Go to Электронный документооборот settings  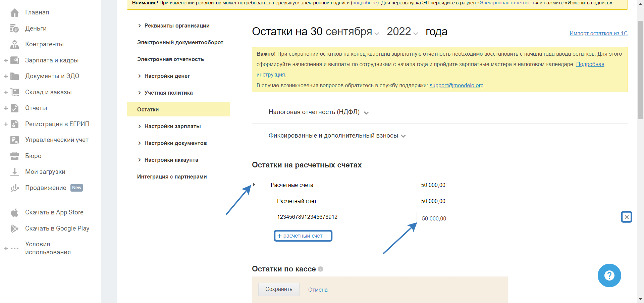[x=180, y=43]
